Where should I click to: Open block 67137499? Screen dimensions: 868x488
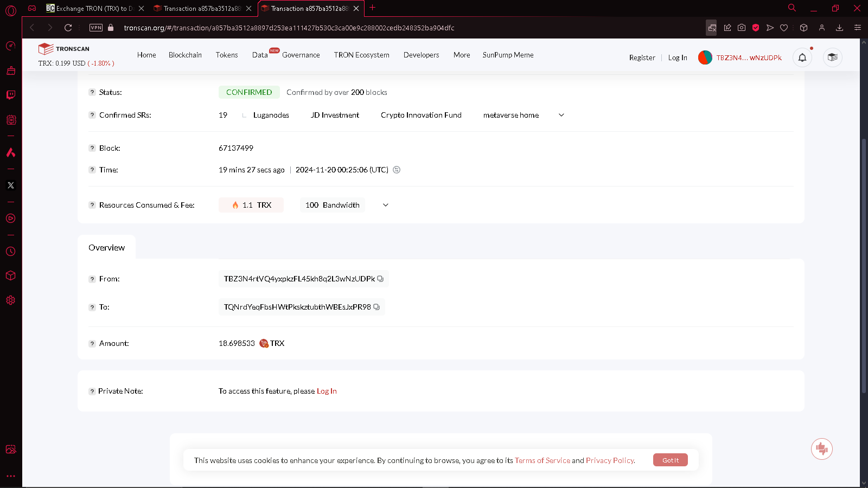(236, 148)
